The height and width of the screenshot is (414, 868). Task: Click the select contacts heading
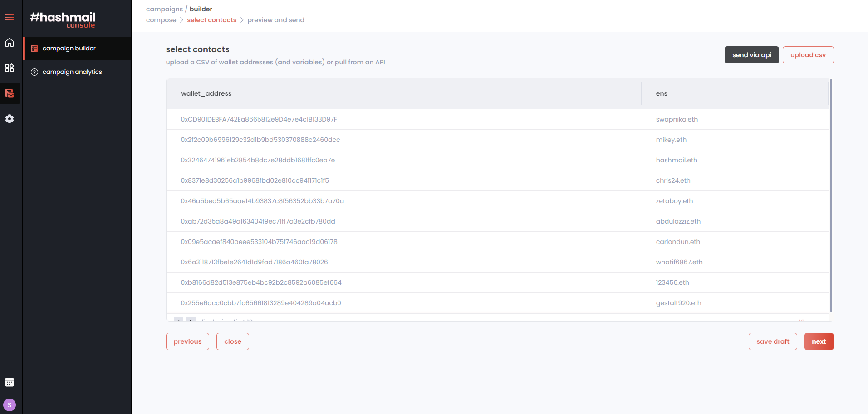pyautogui.click(x=197, y=49)
